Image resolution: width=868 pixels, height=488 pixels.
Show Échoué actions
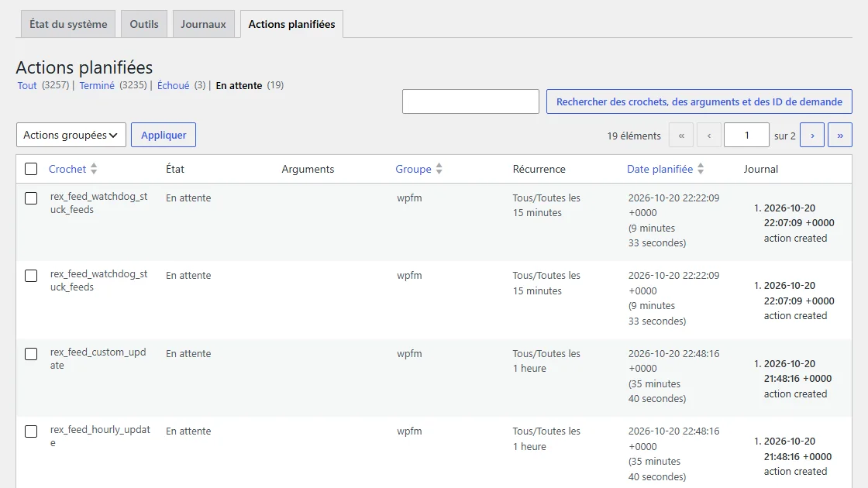(174, 85)
